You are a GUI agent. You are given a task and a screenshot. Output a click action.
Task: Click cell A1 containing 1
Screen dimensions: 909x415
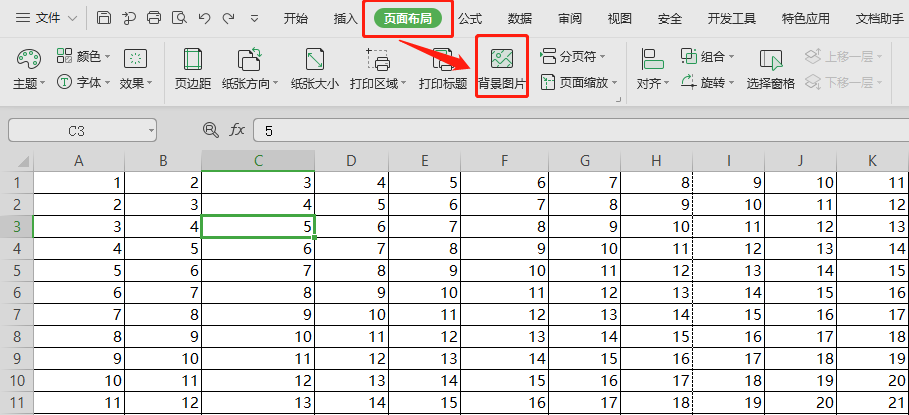(79, 183)
